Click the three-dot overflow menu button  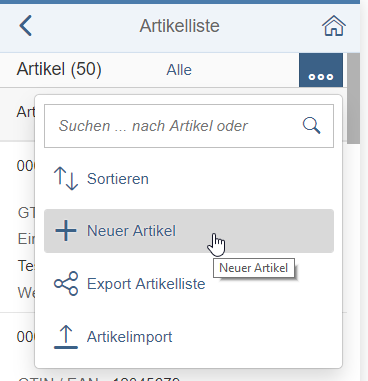pos(321,70)
